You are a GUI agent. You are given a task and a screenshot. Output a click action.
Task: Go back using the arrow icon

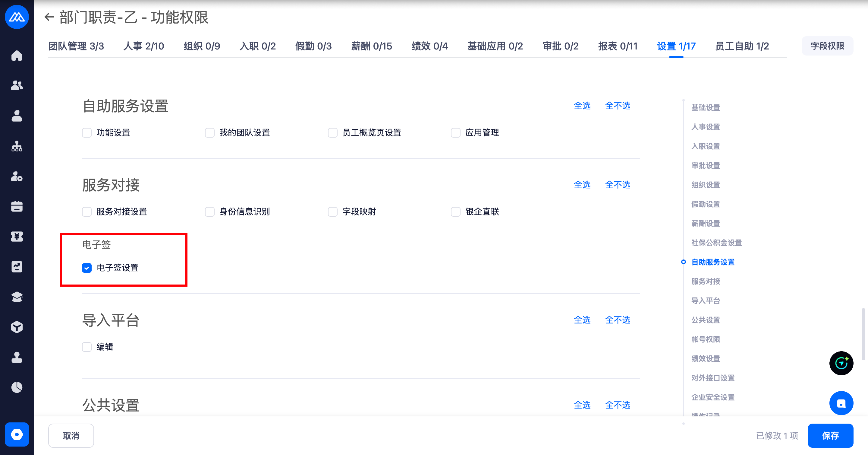(49, 17)
